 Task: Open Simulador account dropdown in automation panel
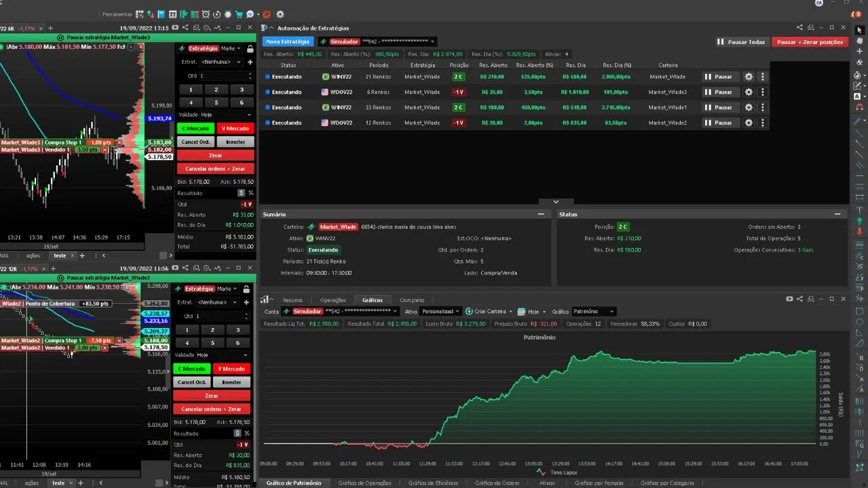(x=377, y=41)
